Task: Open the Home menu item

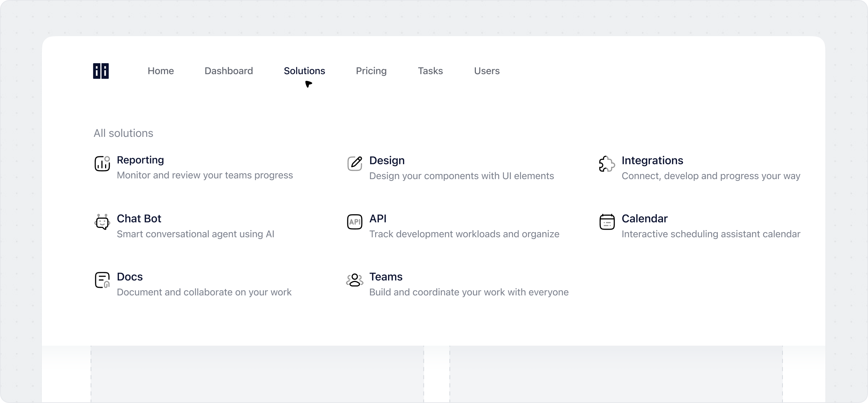Action: (x=161, y=71)
